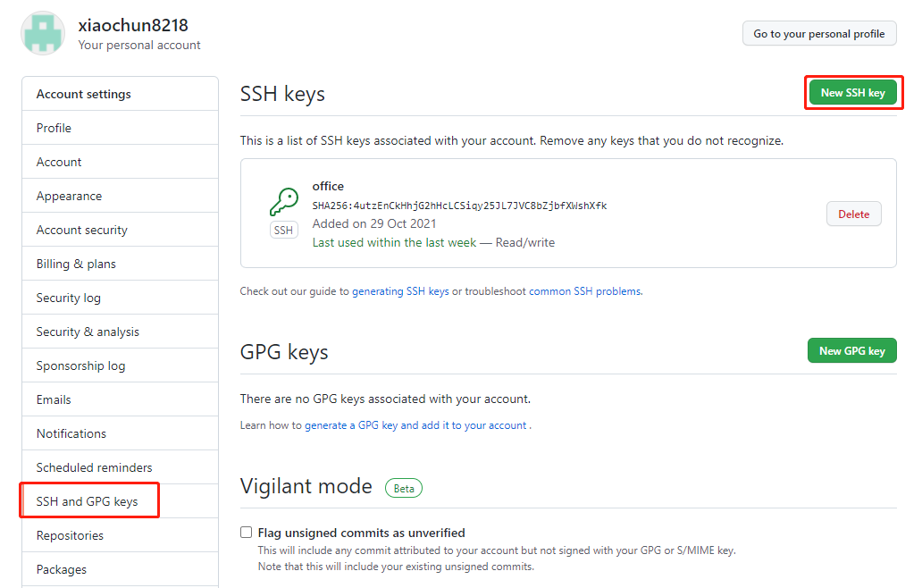Open Appearance settings page

(69, 196)
